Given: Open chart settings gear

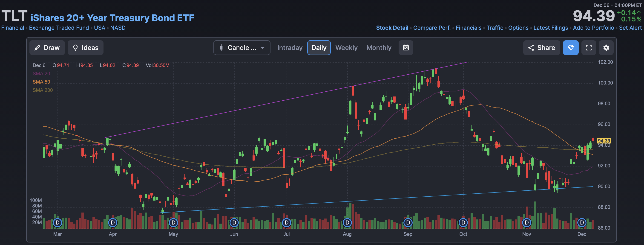Looking at the screenshot, I should click(x=606, y=47).
